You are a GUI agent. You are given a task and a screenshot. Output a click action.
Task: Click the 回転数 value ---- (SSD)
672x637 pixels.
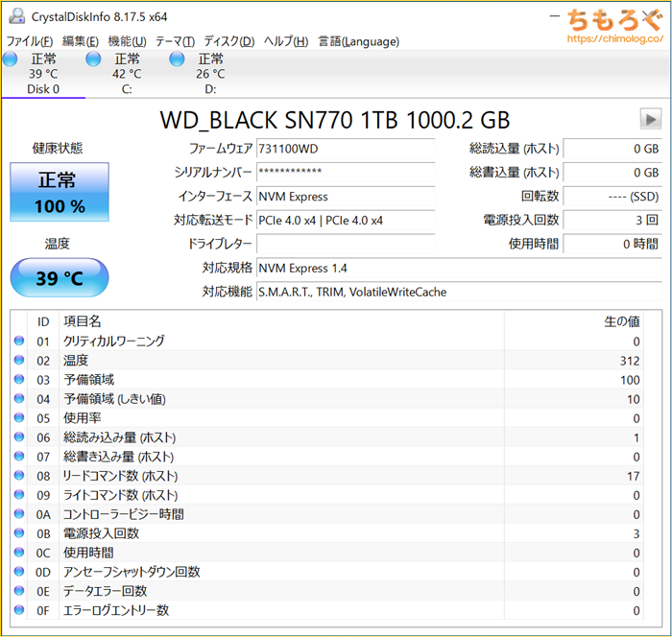[x=612, y=197]
